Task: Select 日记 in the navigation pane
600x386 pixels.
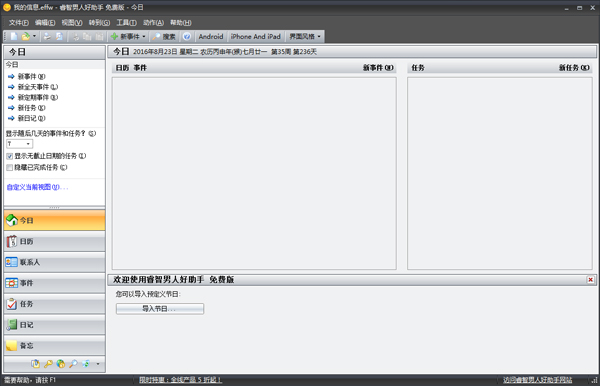Action: pos(54,325)
